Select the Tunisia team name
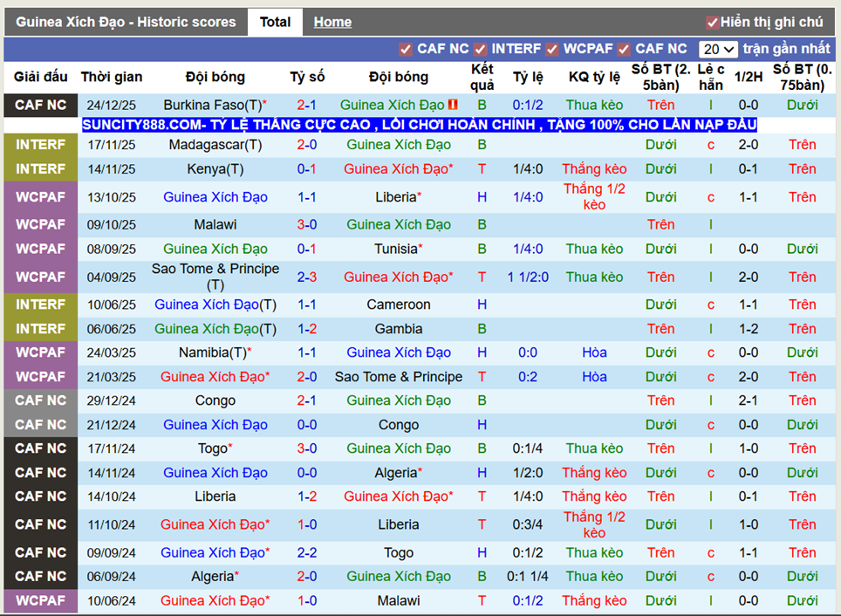This screenshot has height=616, width=841. 398,249
